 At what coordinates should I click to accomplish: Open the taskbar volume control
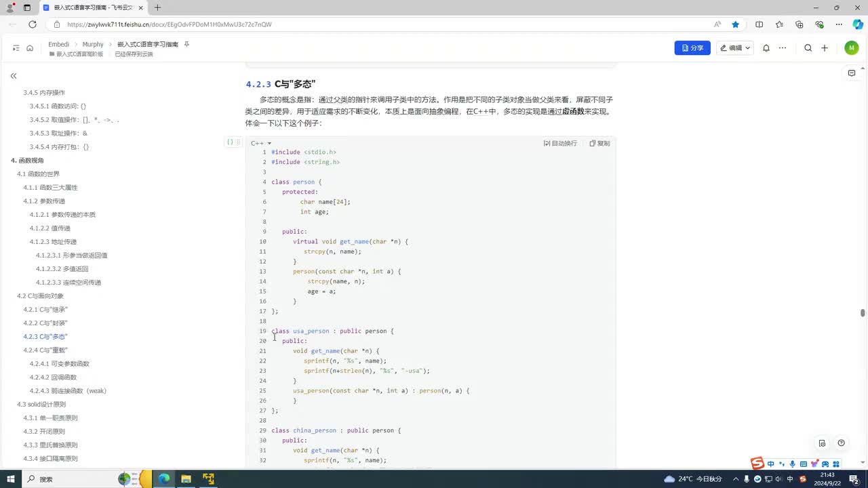(778, 479)
